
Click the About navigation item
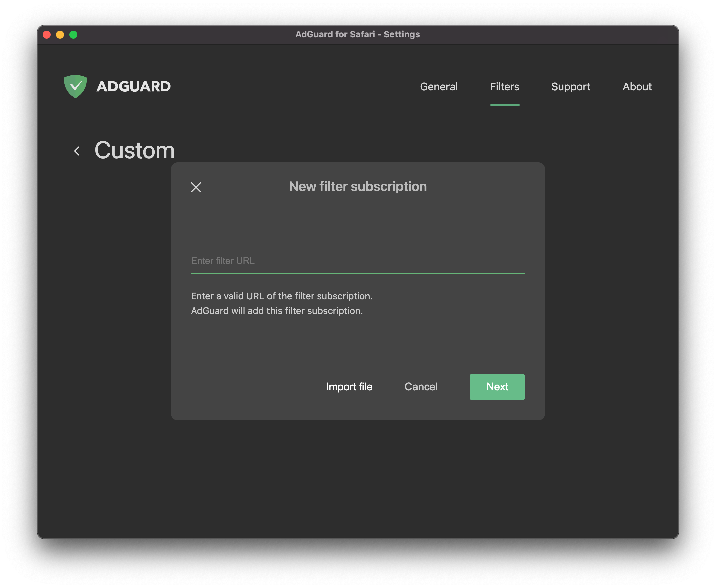tap(638, 86)
